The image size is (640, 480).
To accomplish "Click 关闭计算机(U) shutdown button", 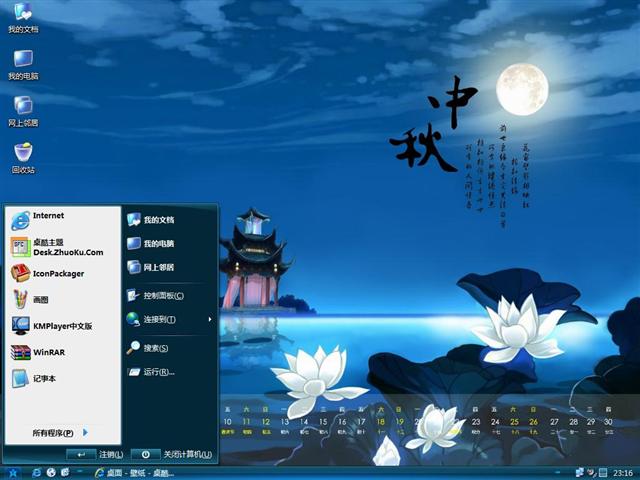I will (x=171, y=454).
